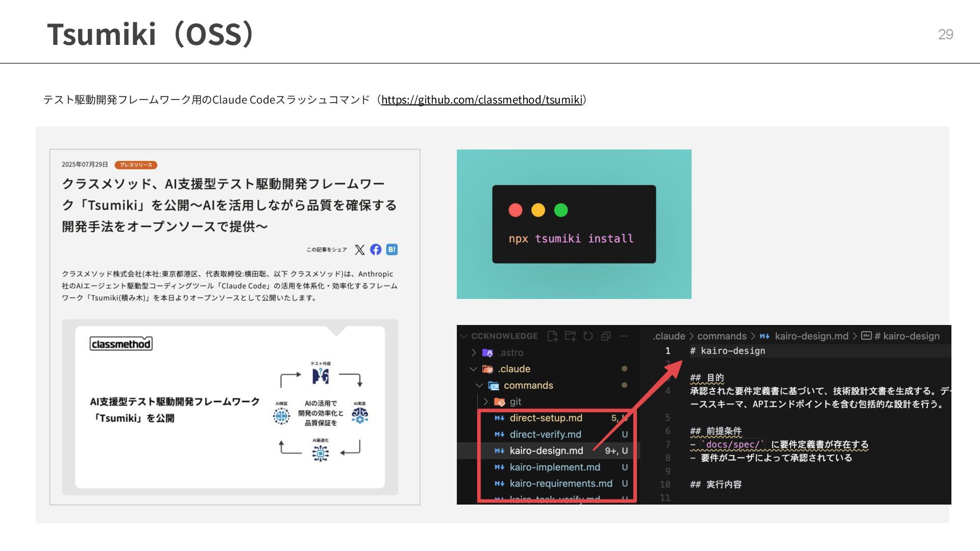The height and width of the screenshot is (551, 980).
Task: Click the '## 目的' heading in editor
Action: 707,378
